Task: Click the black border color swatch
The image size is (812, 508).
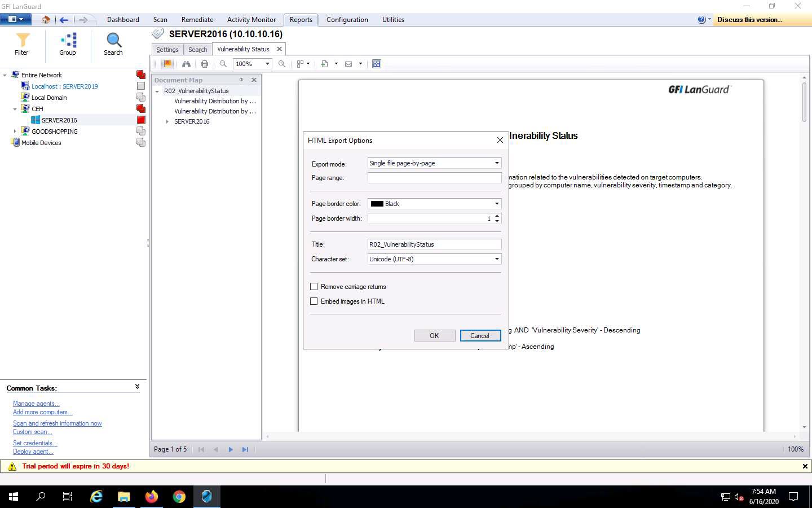Action: [377, 204]
